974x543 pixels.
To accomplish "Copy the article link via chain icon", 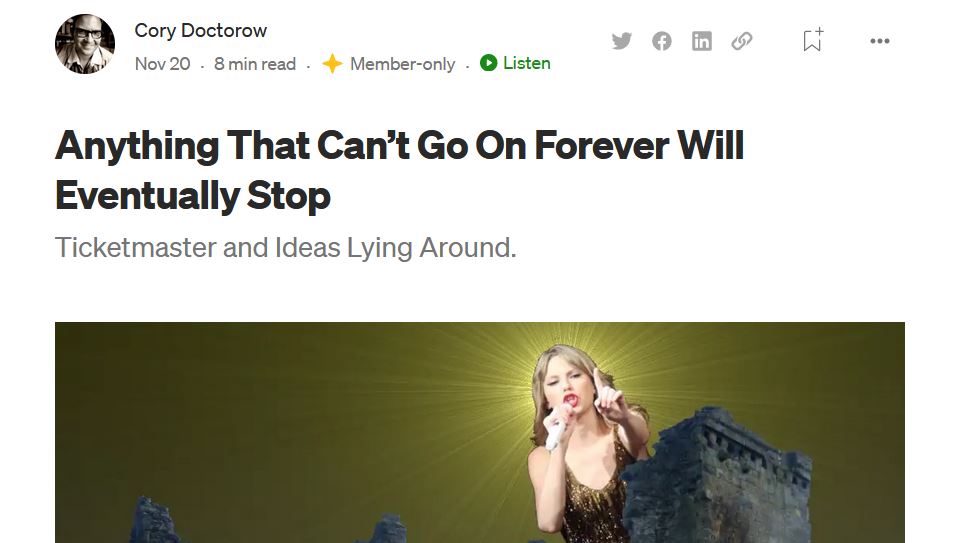I will 742,41.
